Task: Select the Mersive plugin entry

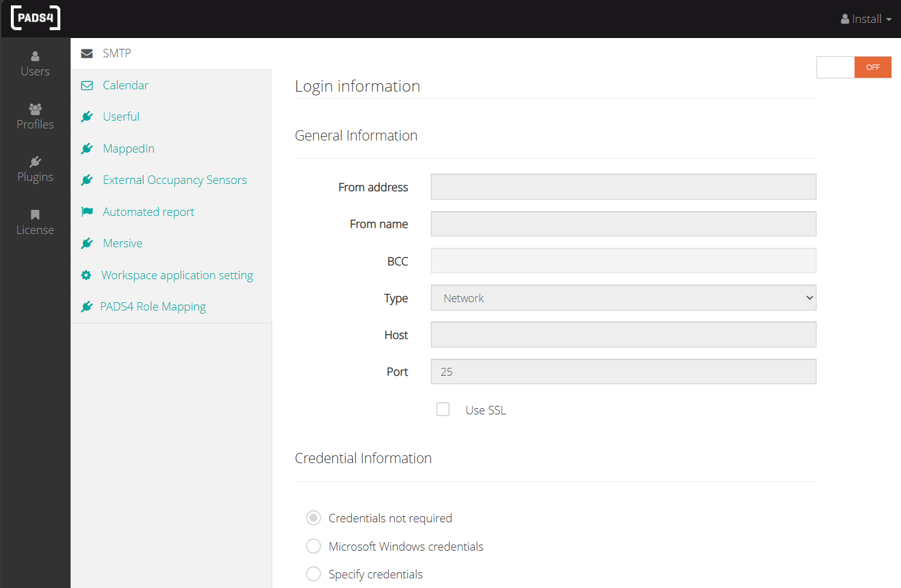Action: pyautogui.click(x=122, y=243)
